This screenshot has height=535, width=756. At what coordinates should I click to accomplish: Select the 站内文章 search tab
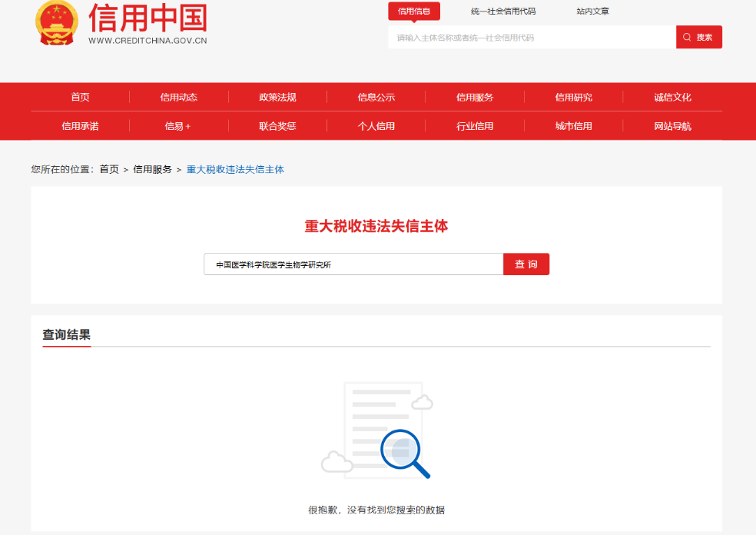592,11
